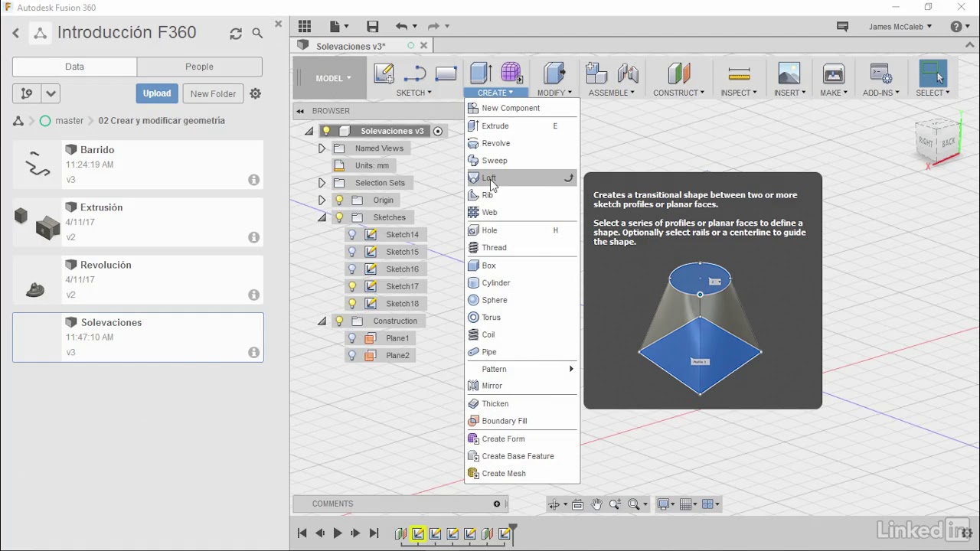This screenshot has height=551, width=980.
Task: Refresh the data panel
Action: click(236, 34)
